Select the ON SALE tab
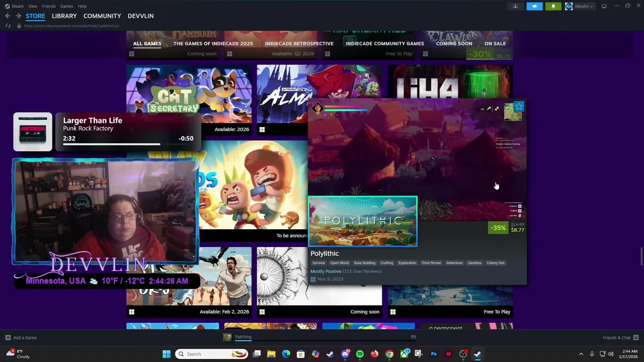This screenshot has height=362, width=644. coord(495,43)
